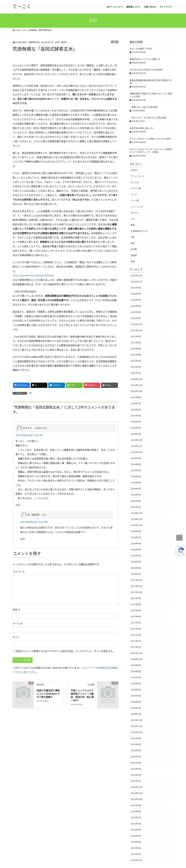Click 返信 under 鶴(運営者) reply
Image resolution: width=186 pixels, height=868 pixels.
tap(22, 539)
